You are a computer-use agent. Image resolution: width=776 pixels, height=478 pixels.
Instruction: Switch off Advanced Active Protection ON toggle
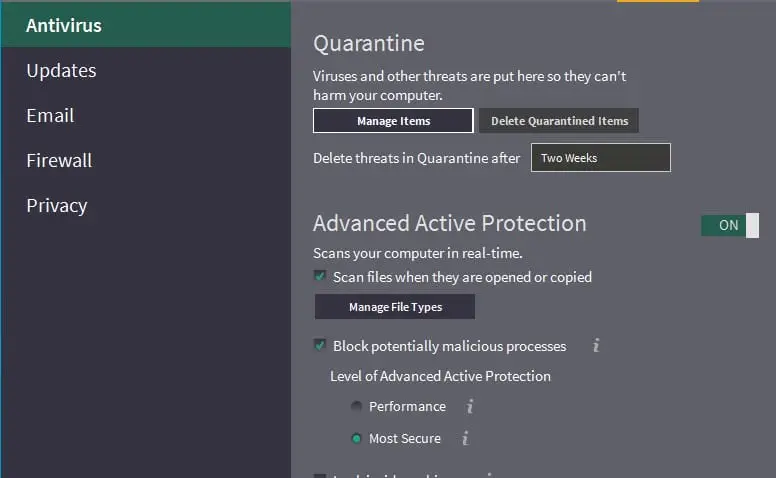pos(730,226)
